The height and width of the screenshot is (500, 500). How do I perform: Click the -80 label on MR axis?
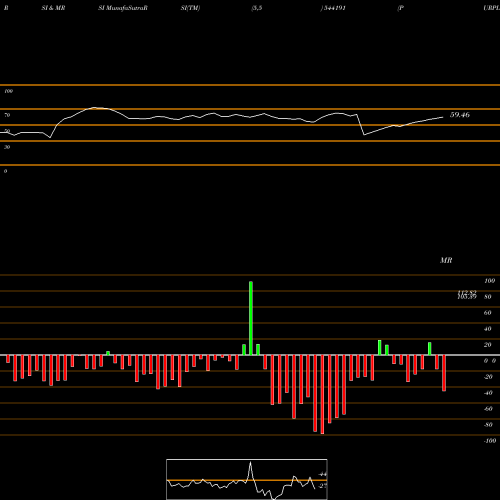pos(488,425)
